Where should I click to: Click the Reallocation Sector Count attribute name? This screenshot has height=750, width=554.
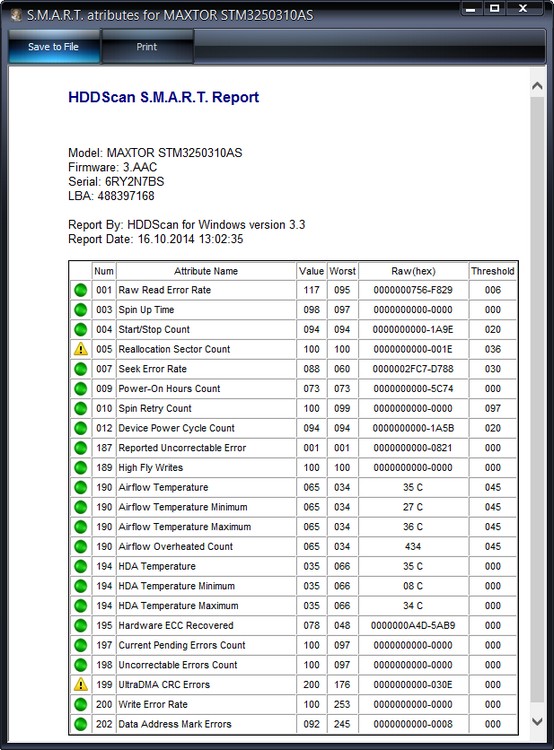point(174,349)
